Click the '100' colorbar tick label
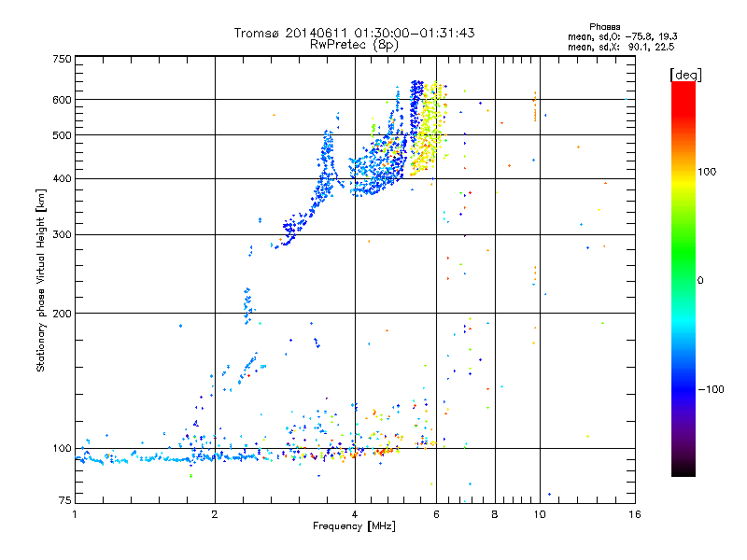 tap(707, 172)
